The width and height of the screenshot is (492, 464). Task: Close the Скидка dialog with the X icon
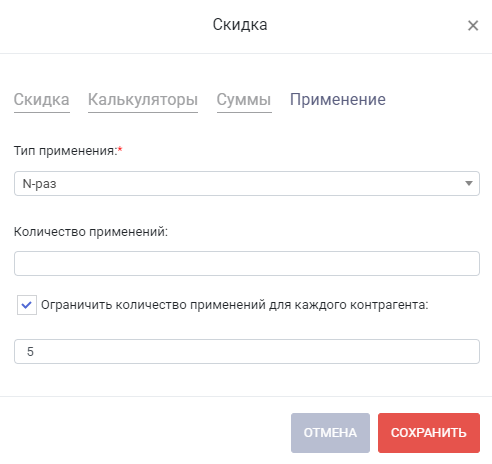(473, 26)
